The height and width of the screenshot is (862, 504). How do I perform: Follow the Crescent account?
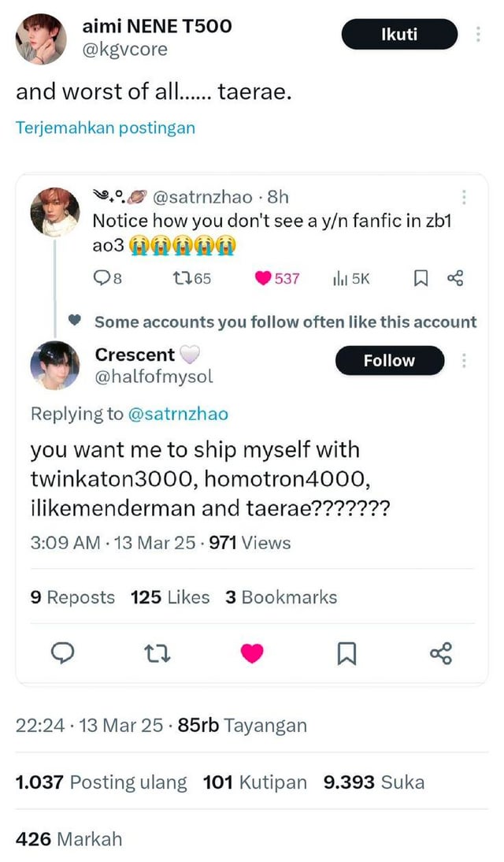point(389,360)
